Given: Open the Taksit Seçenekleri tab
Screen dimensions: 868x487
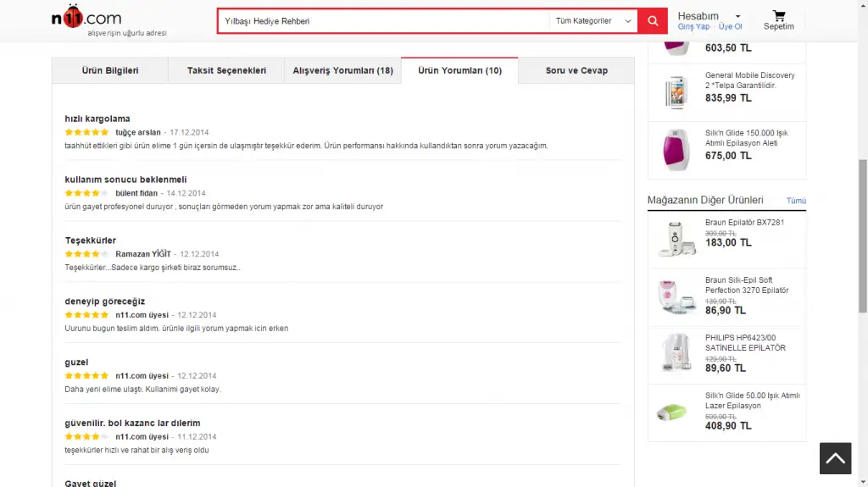Looking at the screenshot, I should [226, 70].
